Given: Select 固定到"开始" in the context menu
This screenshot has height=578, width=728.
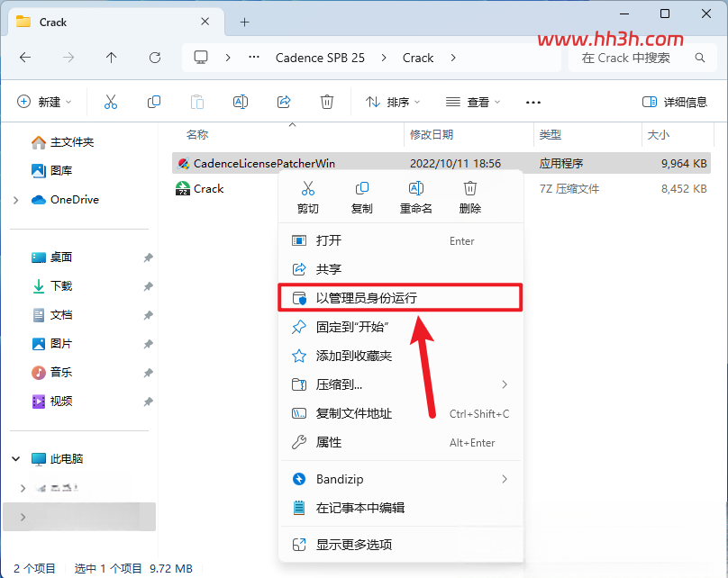Looking at the screenshot, I should click(x=400, y=327).
